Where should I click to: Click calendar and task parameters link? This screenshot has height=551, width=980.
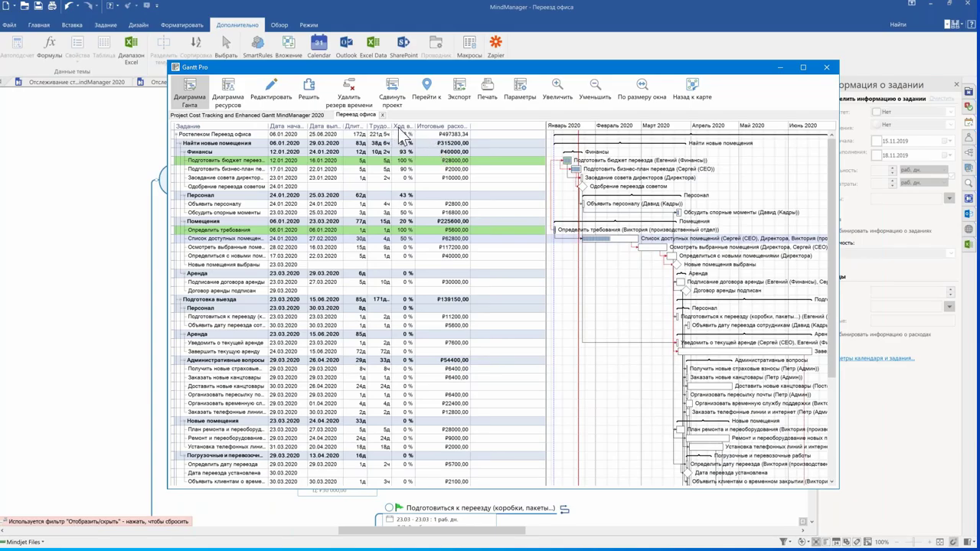click(877, 358)
